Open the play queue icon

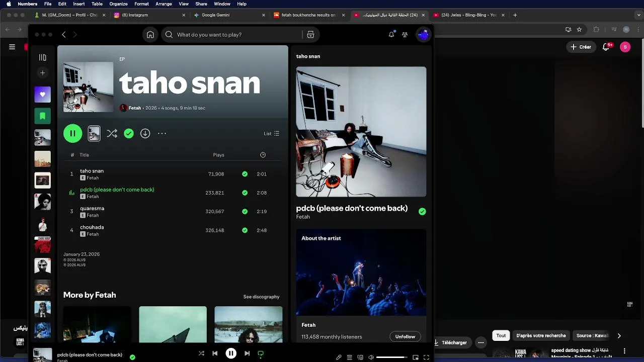pyautogui.click(x=349, y=357)
